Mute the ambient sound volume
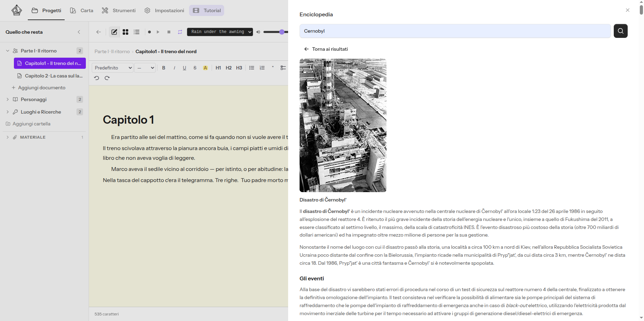Viewport: 644px width, 321px height. pos(258,32)
